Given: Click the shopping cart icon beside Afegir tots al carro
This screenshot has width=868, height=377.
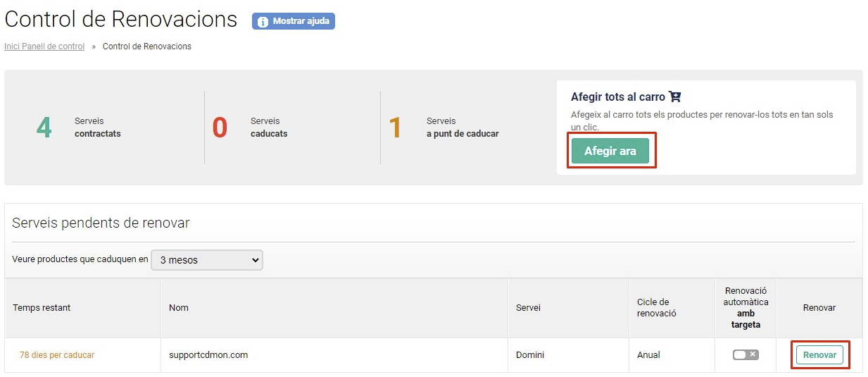Looking at the screenshot, I should [675, 97].
